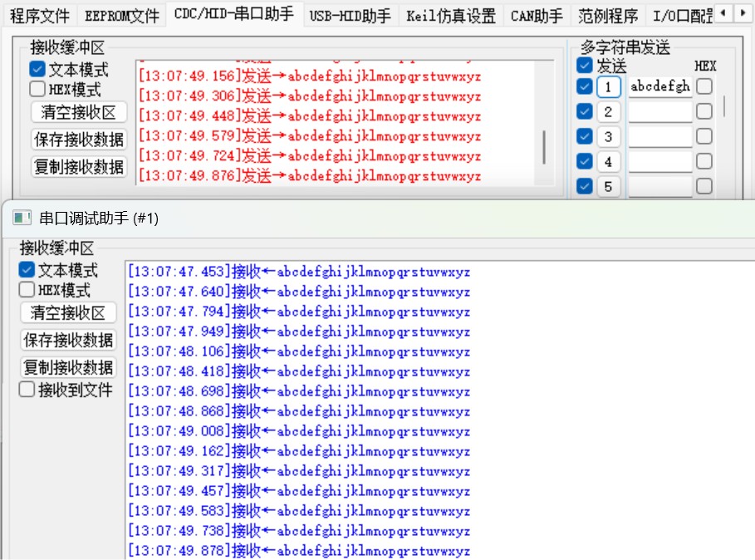The image size is (755, 560).
Task: Toggle 文本模式 checkbox in the upper window
Action: (x=37, y=69)
